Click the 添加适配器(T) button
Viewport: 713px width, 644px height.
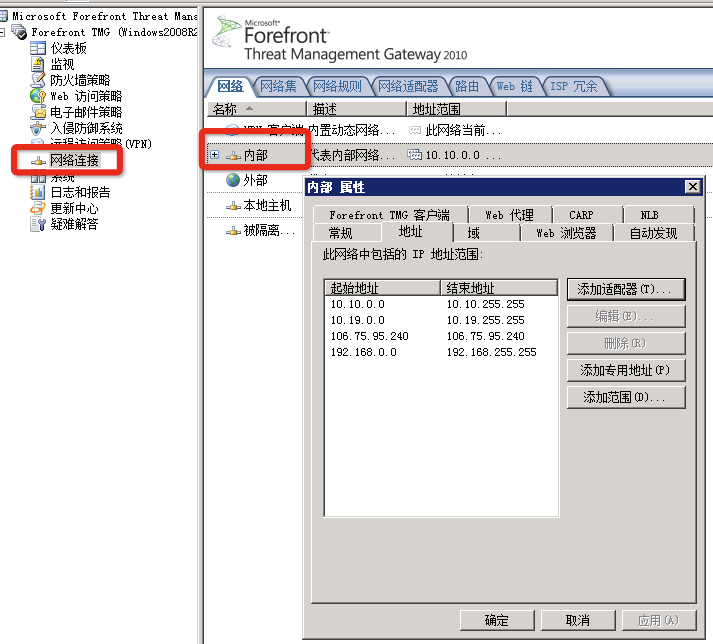coord(626,289)
